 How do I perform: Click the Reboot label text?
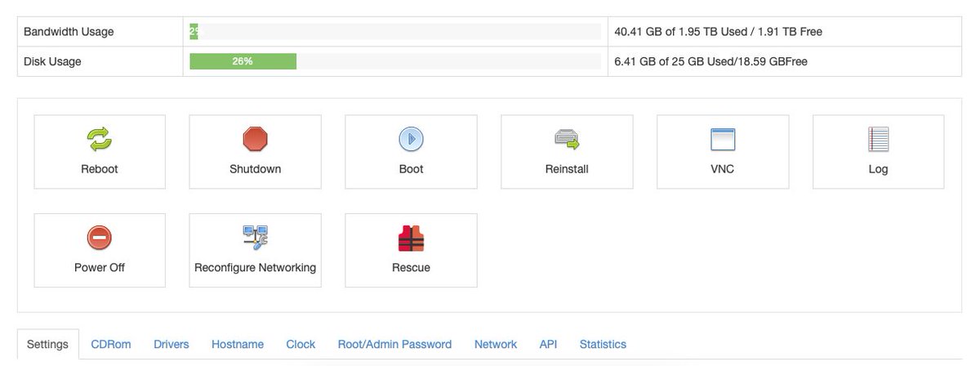coord(100,169)
